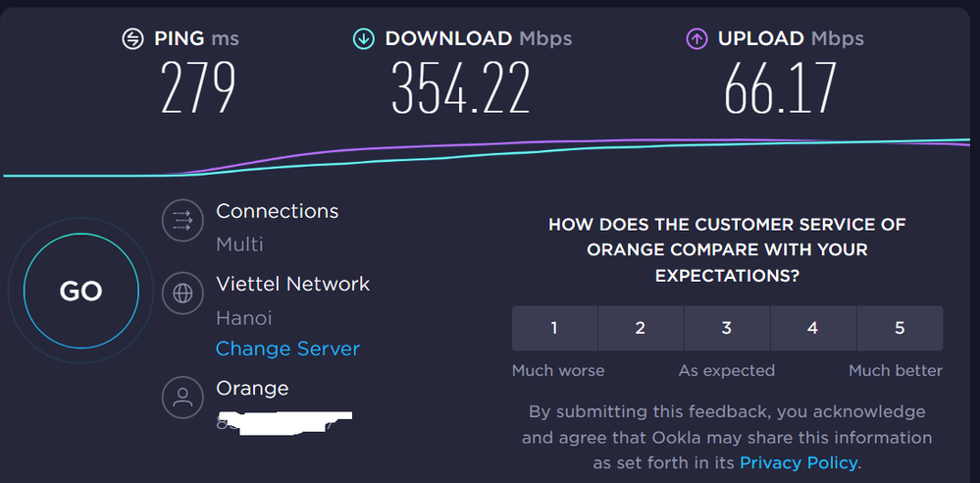
Task: Click the globe server icon
Action: (x=182, y=294)
